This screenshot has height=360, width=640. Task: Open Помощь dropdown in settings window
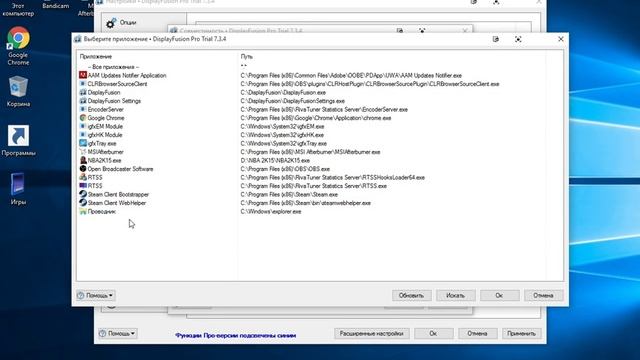[118, 333]
